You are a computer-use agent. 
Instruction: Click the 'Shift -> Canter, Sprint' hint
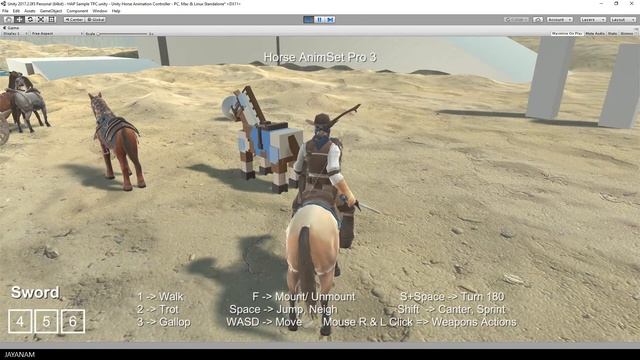tap(451, 309)
